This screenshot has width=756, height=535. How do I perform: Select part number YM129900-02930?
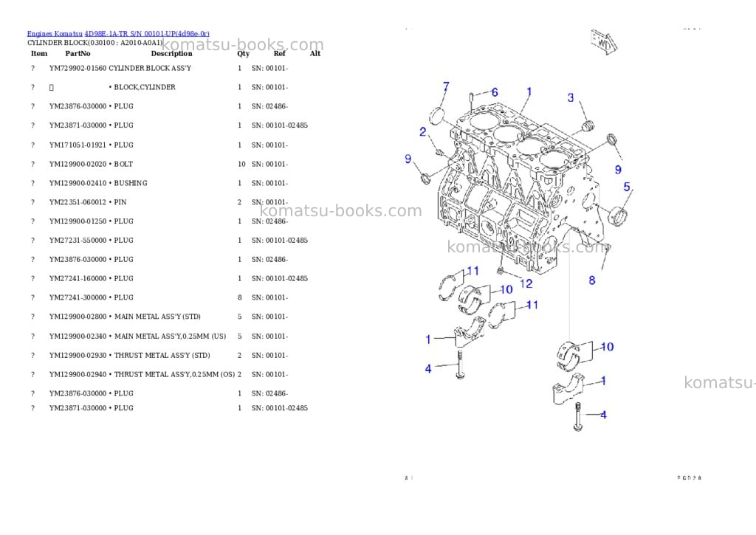pos(78,356)
